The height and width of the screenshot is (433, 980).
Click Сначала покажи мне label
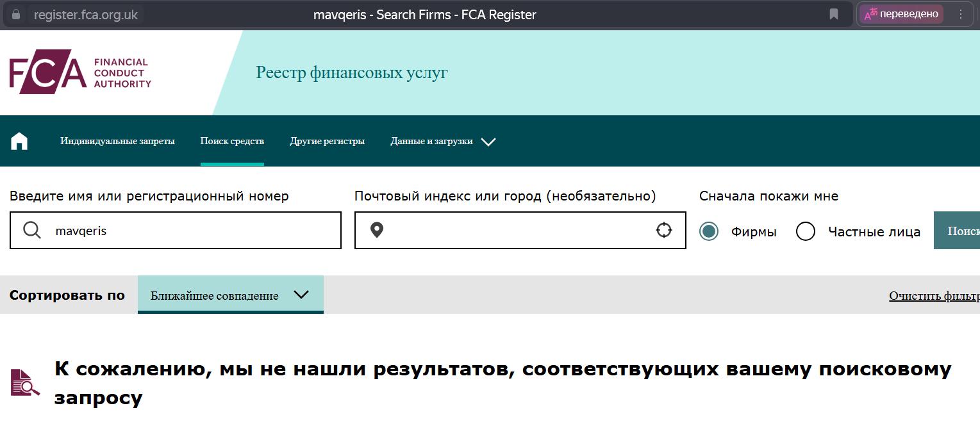coord(769,196)
